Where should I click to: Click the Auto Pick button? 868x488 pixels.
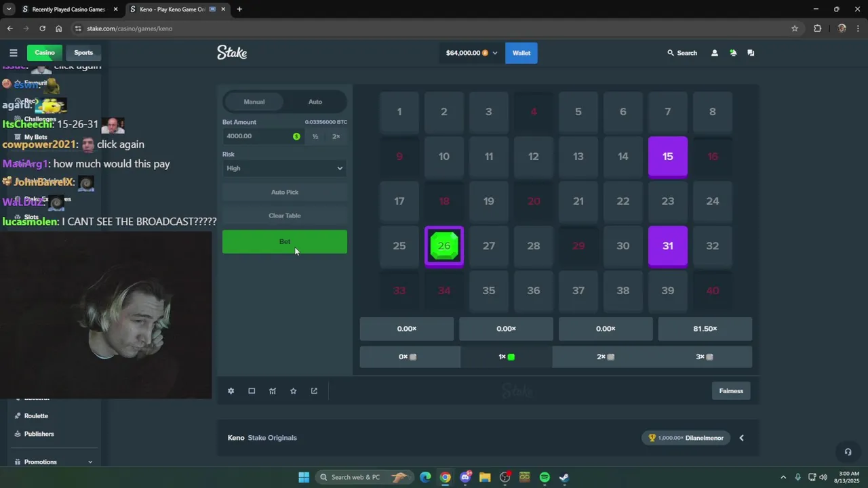click(x=285, y=192)
